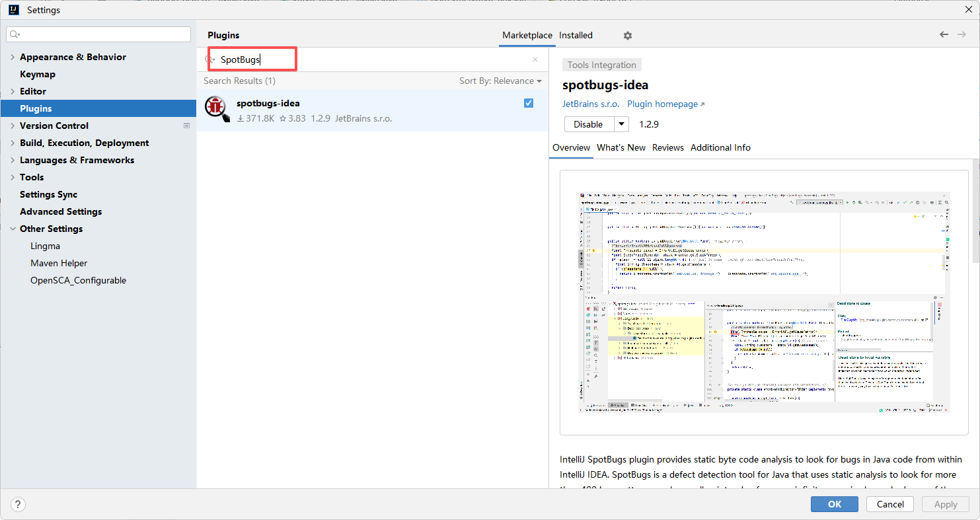Switch to the Marketplace tab
Image resolution: width=980 pixels, height=520 pixels.
pos(527,35)
